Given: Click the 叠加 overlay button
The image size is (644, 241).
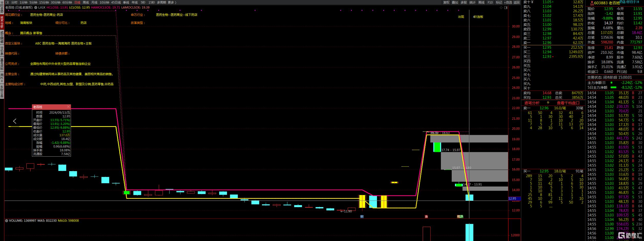Looking at the screenshot, I should point(455,2).
